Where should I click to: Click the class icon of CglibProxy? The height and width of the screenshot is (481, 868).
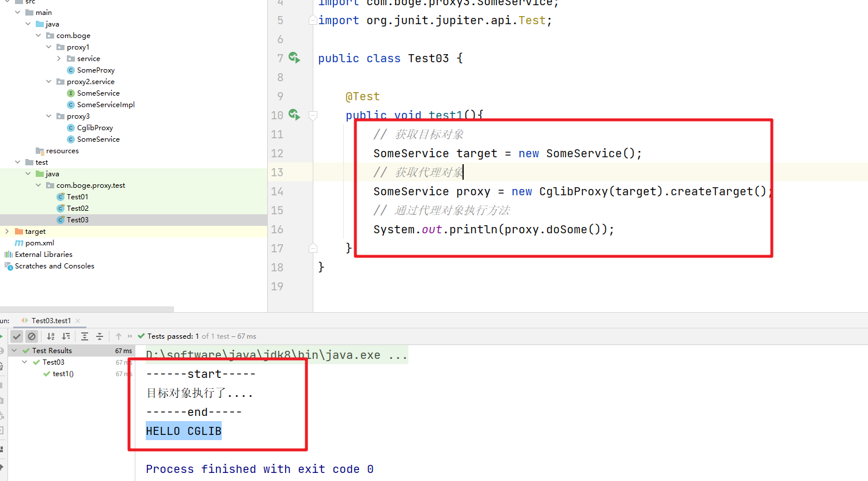71,127
